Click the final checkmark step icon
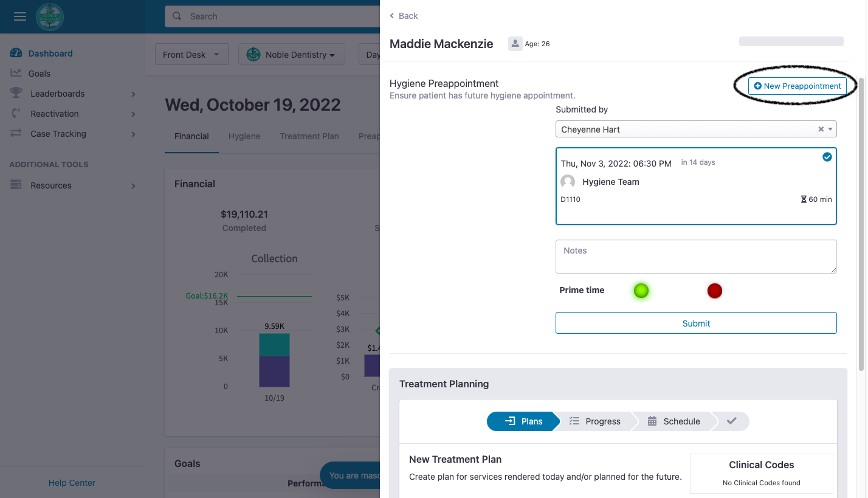The width and height of the screenshot is (868, 498). [x=732, y=421]
